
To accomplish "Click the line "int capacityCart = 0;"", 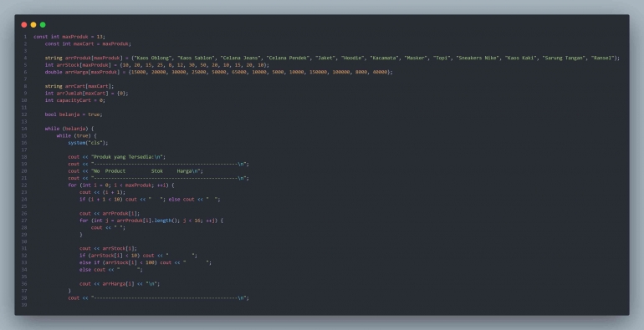I will coord(75,100).
